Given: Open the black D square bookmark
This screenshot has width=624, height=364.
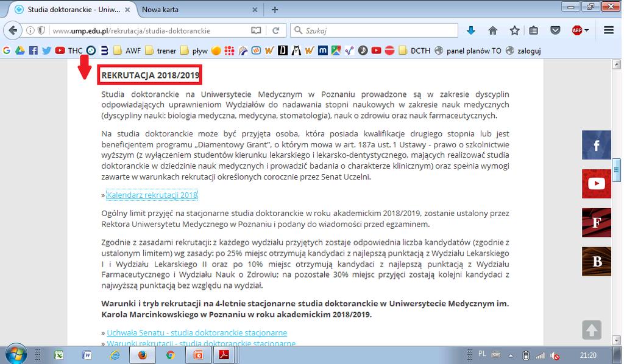Looking at the screenshot, I should click(283, 51).
